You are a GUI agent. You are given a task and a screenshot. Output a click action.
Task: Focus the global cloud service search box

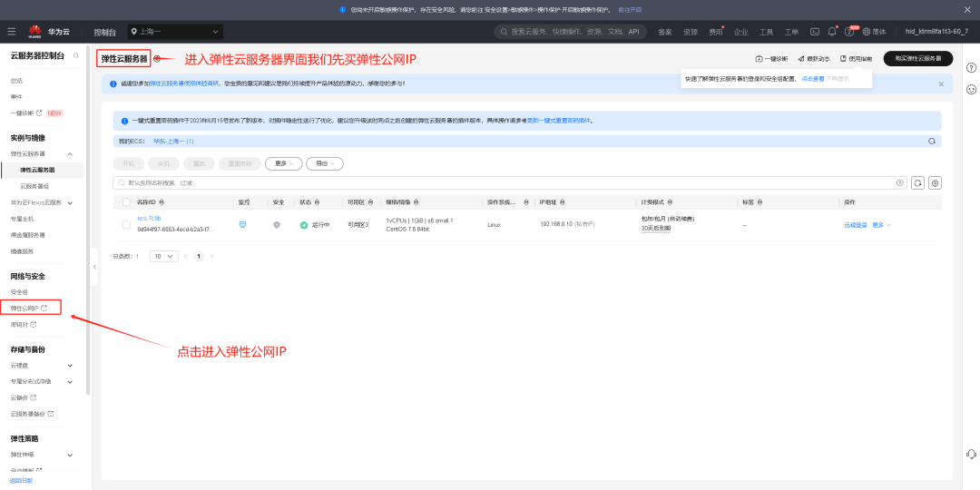(x=569, y=31)
